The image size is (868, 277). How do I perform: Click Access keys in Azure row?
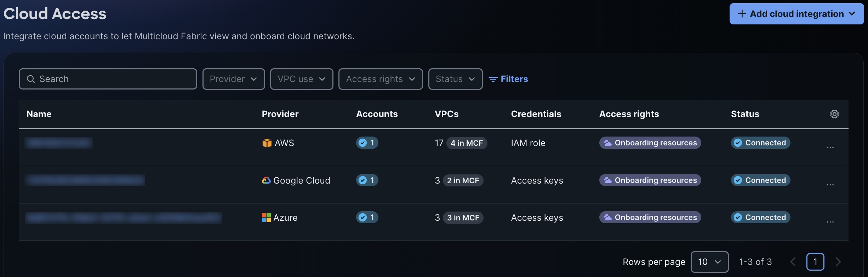(x=537, y=218)
